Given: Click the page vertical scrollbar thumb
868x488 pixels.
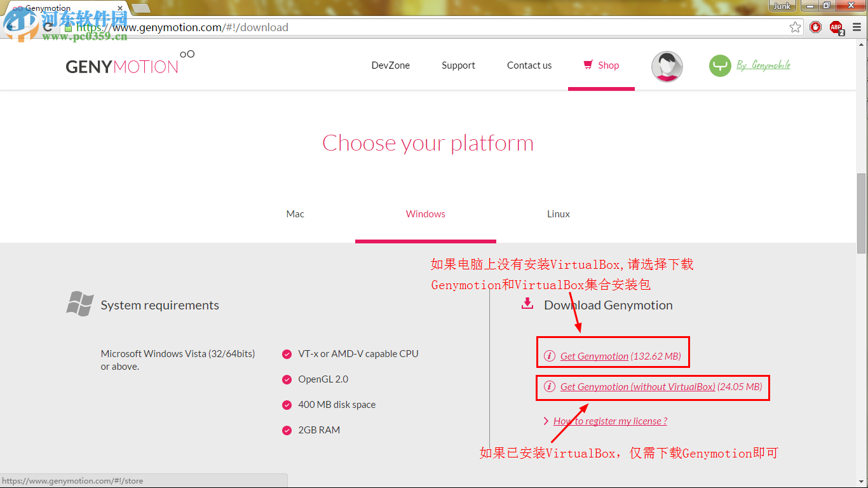Looking at the screenshot, I should 861,213.
